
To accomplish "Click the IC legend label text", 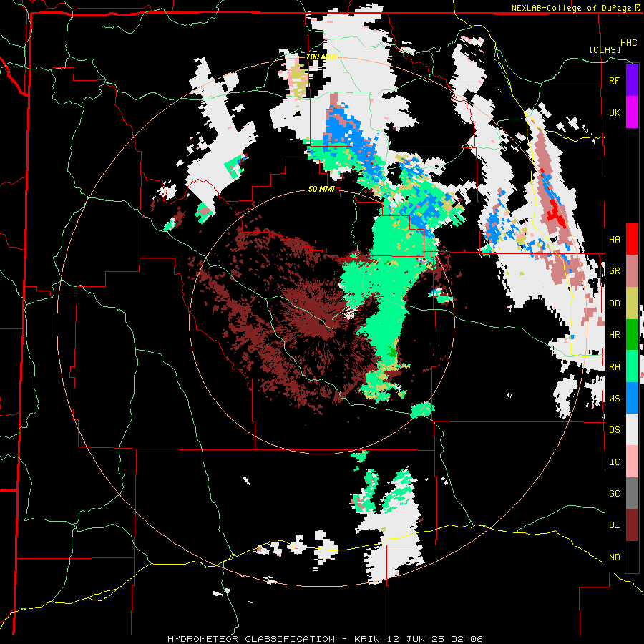I will tap(614, 462).
